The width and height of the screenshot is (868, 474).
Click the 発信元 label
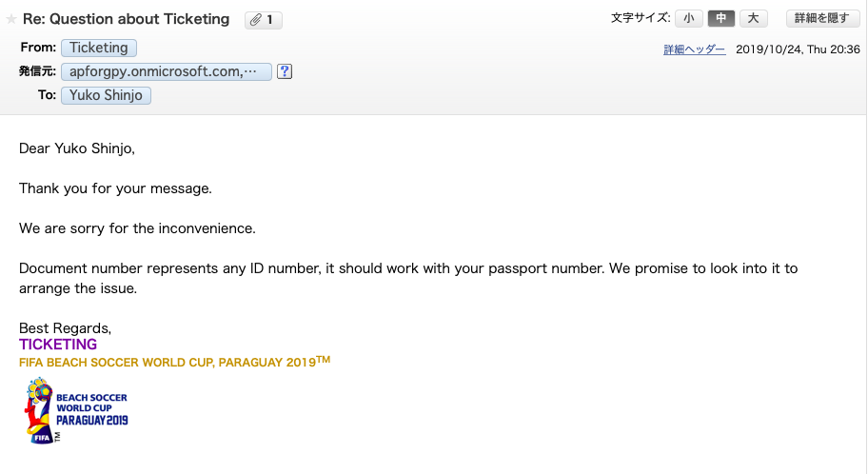pos(38,71)
